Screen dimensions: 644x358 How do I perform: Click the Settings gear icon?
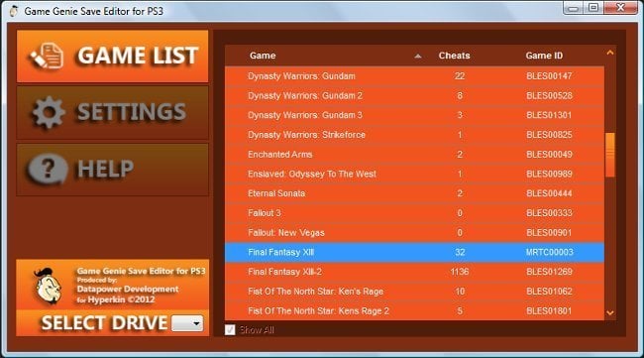[x=49, y=112]
